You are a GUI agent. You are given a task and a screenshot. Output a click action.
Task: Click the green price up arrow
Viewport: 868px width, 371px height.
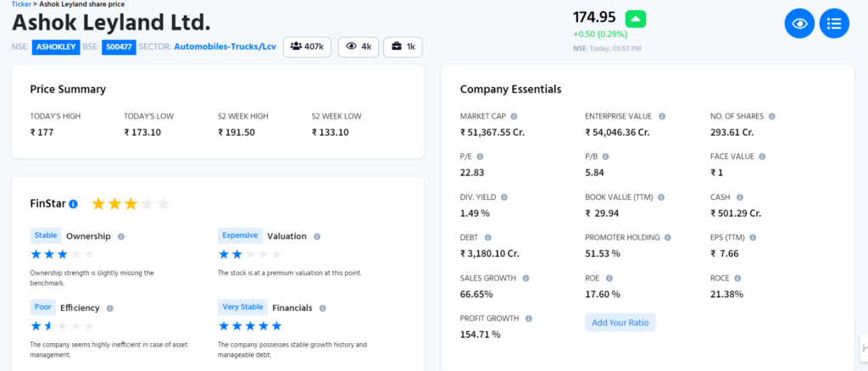636,19
